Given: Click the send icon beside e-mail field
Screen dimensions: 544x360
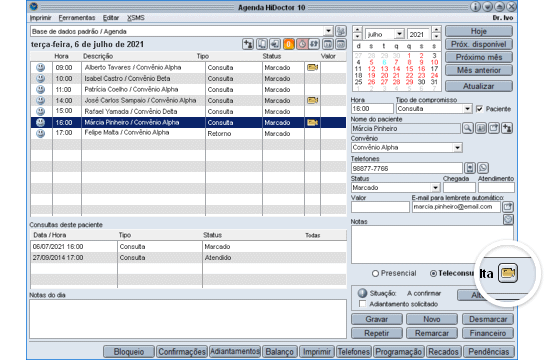Looking at the screenshot, I should [508, 207].
